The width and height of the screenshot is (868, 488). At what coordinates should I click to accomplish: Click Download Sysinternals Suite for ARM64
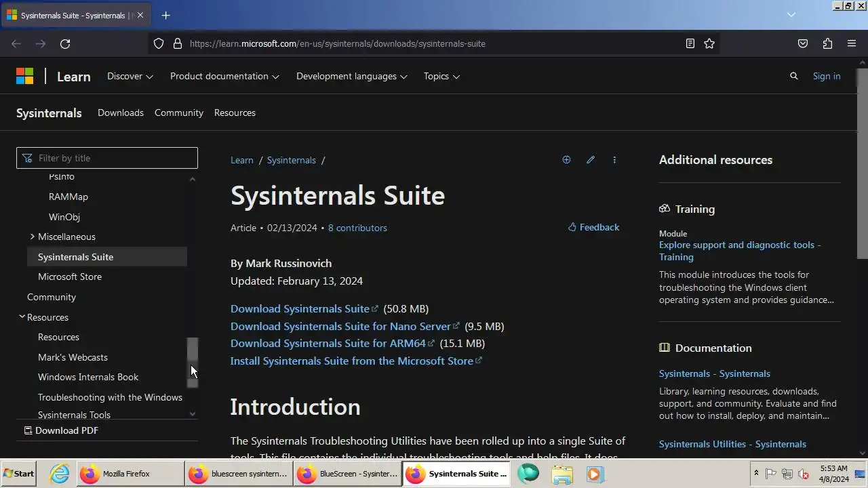tap(333, 343)
